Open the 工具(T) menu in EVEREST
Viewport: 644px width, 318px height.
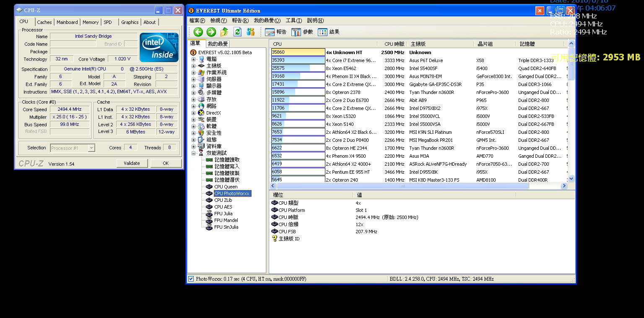pyautogui.click(x=293, y=21)
